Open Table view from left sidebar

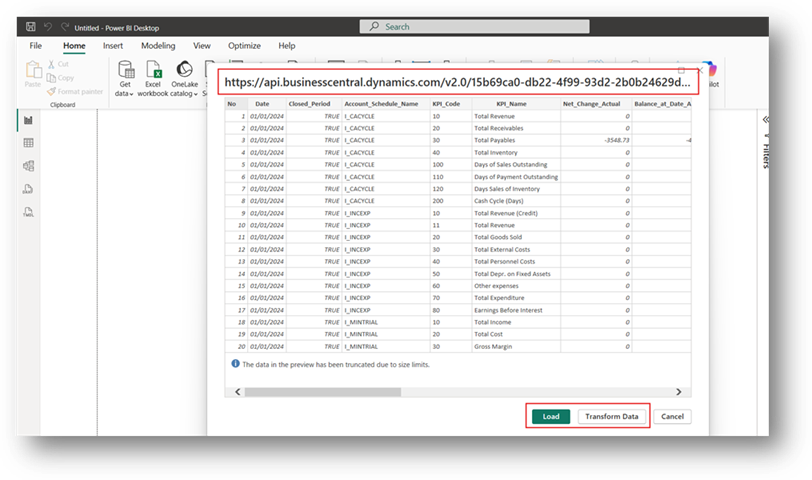click(28, 144)
